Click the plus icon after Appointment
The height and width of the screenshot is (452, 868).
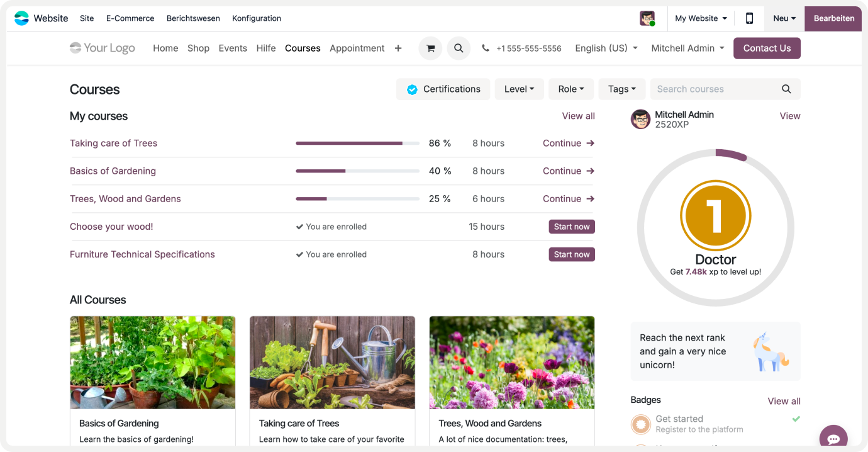click(x=398, y=48)
